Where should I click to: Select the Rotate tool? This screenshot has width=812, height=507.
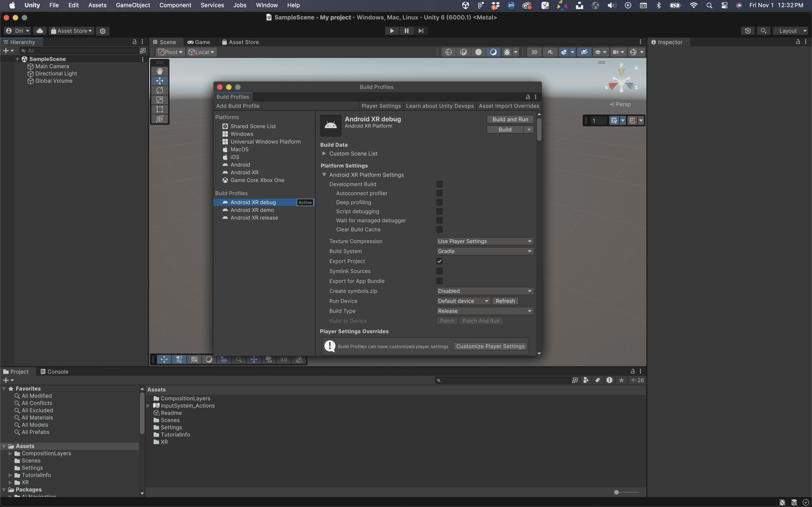pos(160,90)
